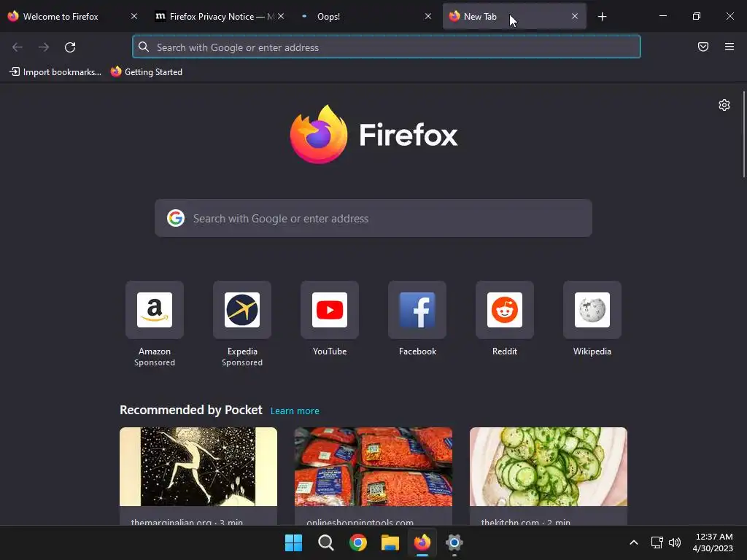Open Windows taskbar search
The height and width of the screenshot is (560, 747).
pyautogui.click(x=326, y=542)
